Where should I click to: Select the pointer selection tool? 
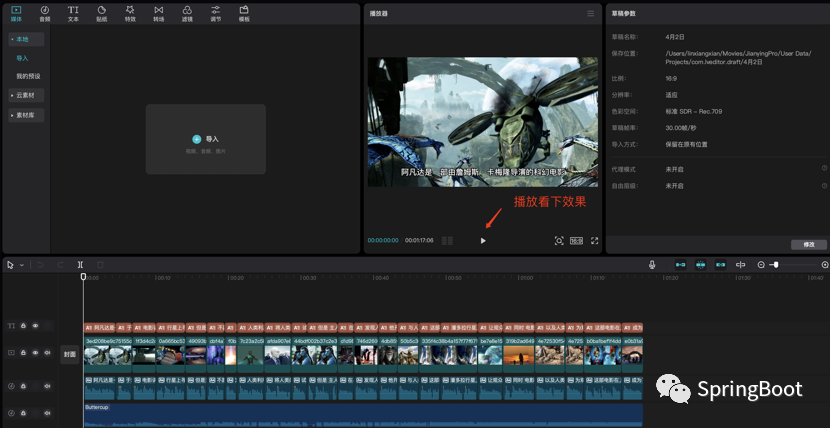pyautogui.click(x=11, y=265)
